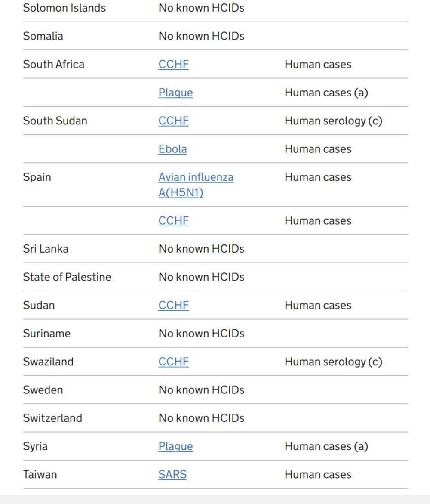Image resolution: width=430 pixels, height=504 pixels.
Task: Open the Plague link for Syria
Action: (175, 446)
